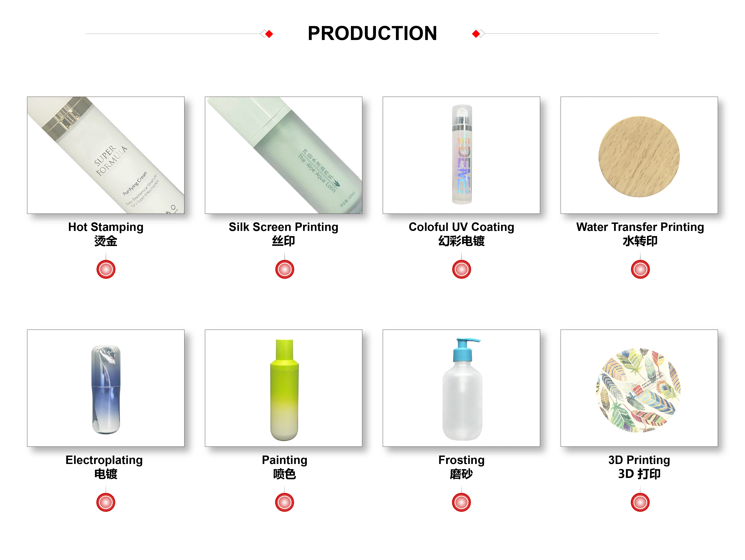Viewport: 745px width, 560px height.
Task: Open the Hot Stamping bottle image
Action: [106, 155]
